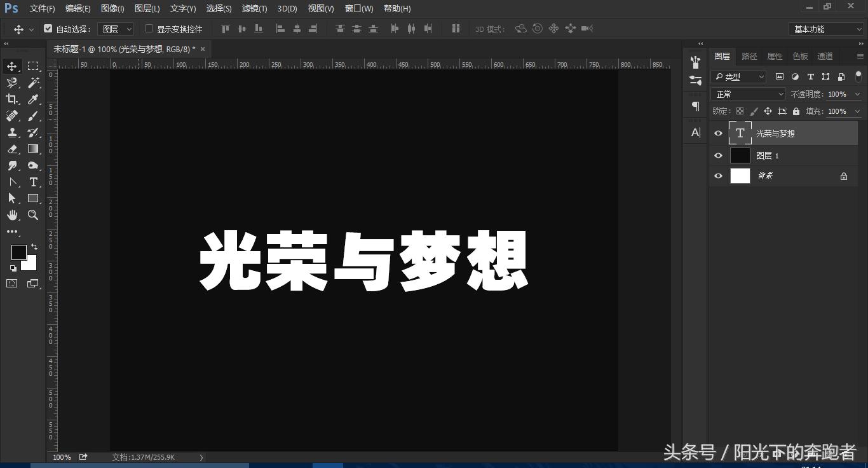Open the layer blend mode dropdown showing 正常
Image resolution: width=868 pixels, height=468 pixels.
(x=747, y=93)
